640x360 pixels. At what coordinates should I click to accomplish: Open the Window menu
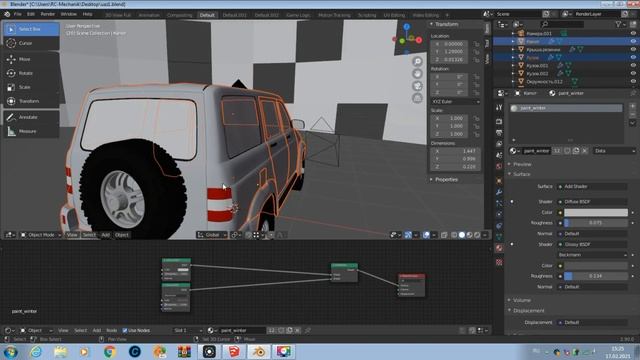(x=69, y=14)
